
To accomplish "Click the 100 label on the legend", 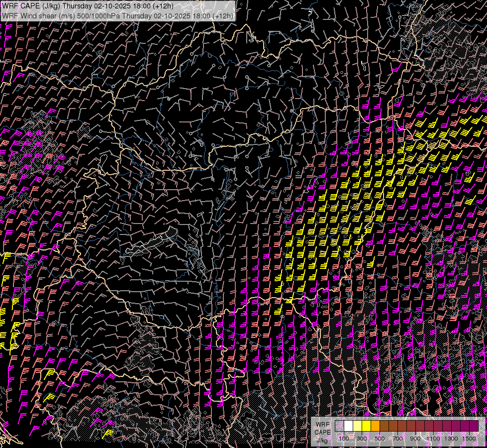I will click(x=343, y=439).
